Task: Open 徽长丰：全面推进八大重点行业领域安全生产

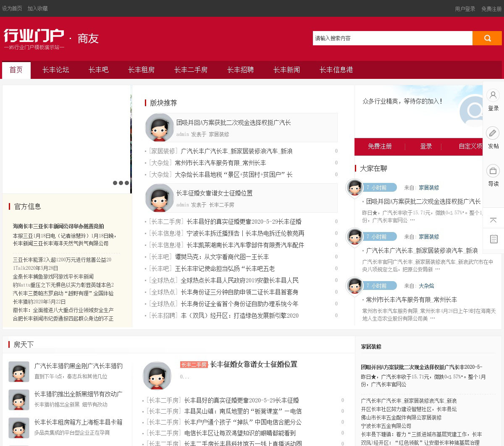Action: 63,310
